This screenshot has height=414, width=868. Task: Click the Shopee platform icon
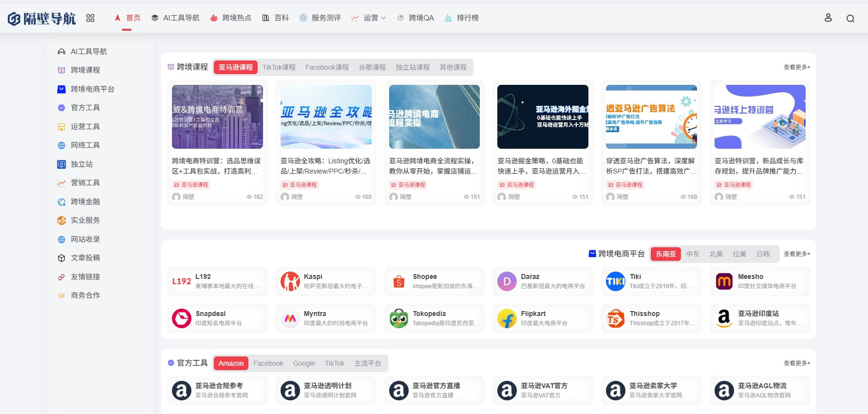pyautogui.click(x=398, y=281)
